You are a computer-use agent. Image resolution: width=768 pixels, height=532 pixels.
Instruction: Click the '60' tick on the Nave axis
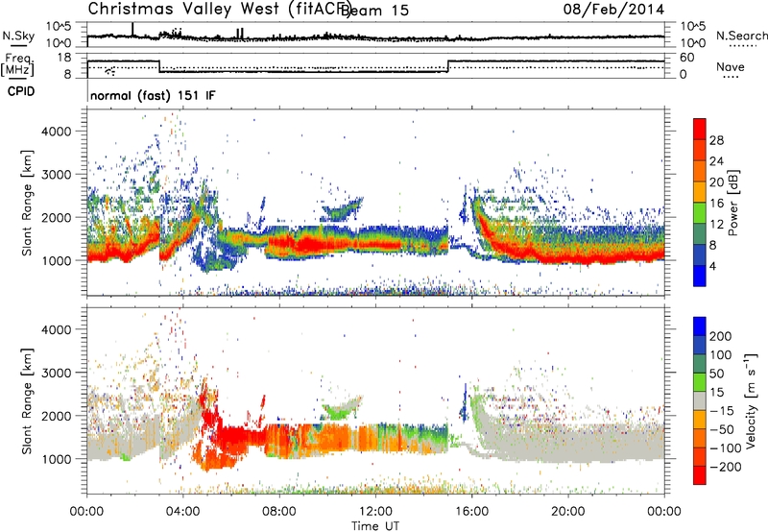click(x=687, y=58)
